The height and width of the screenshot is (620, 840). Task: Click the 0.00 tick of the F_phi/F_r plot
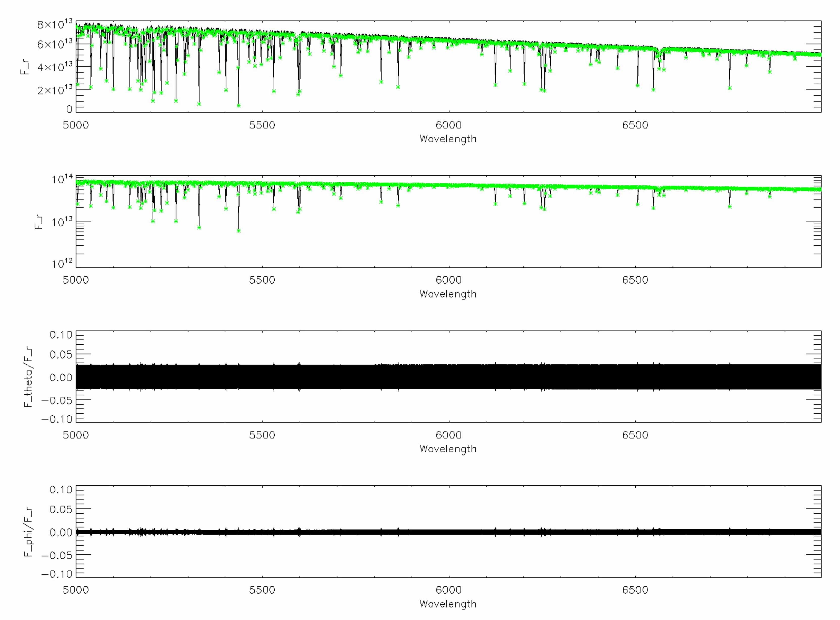point(61,533)
